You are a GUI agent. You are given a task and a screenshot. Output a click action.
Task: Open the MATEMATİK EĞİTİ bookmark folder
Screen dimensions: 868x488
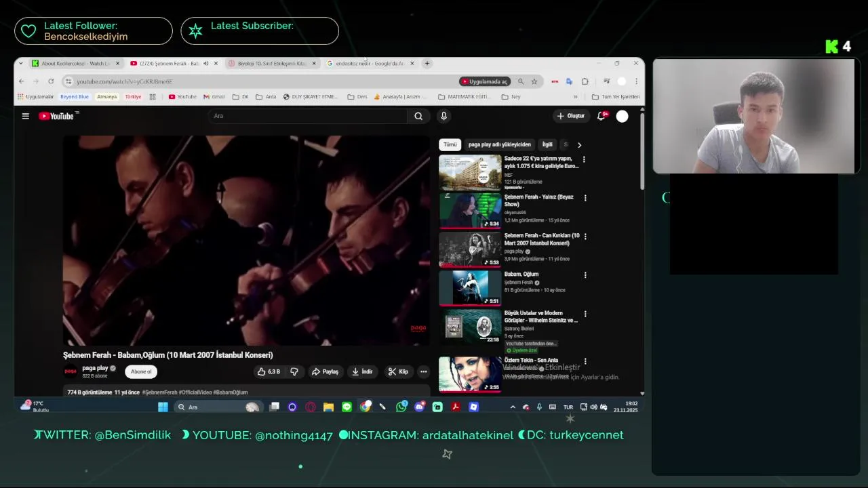tap(465, 97)
